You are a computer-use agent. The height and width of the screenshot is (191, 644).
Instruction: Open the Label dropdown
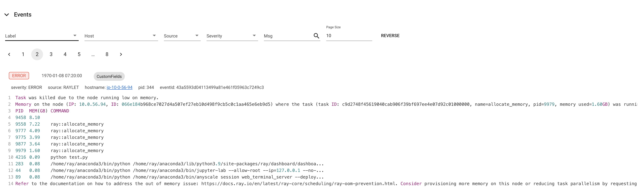click(42, 36)
